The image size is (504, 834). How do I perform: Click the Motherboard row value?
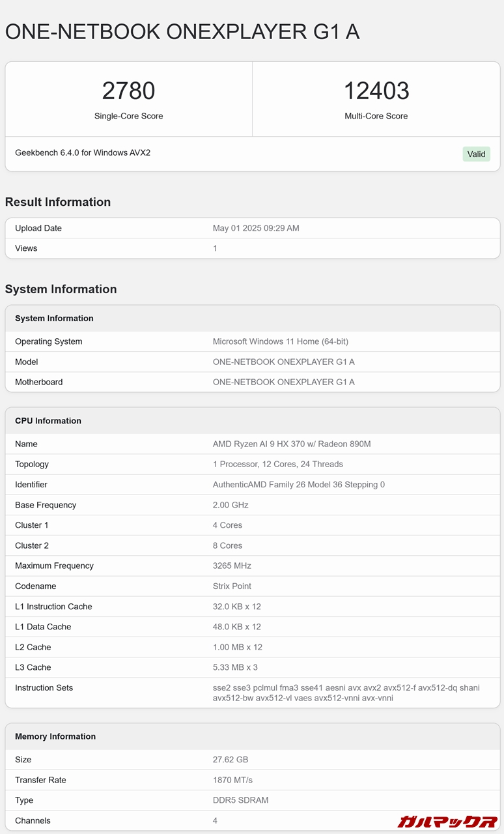pyautogui.click(x=283, y=382)
